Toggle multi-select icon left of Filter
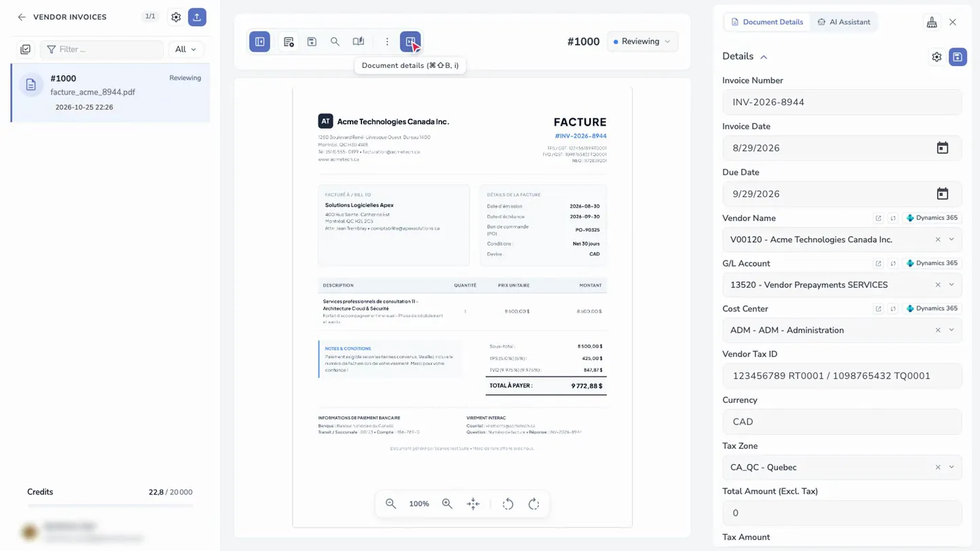Viewport: 980px width, 551px height. 25,49
